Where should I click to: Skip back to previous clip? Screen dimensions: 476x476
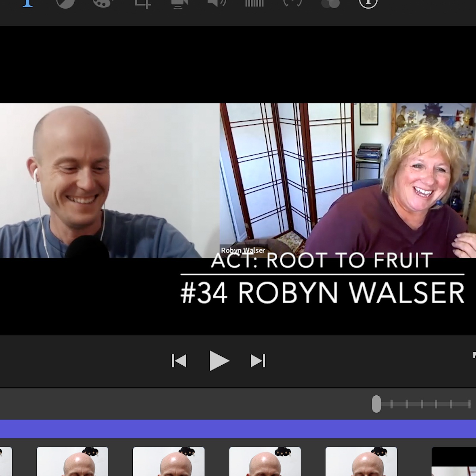click(x=179, y=361)
